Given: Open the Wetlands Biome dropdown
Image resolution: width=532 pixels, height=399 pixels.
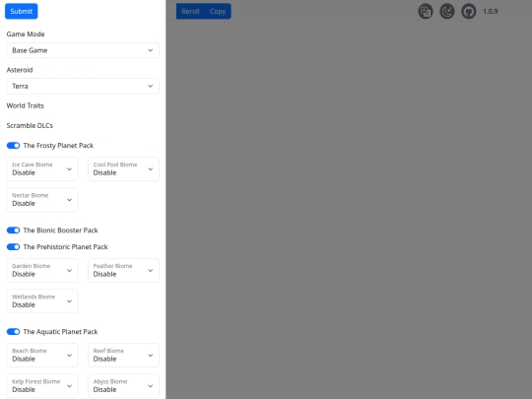Looking at the screenshot, I should 42,300.
